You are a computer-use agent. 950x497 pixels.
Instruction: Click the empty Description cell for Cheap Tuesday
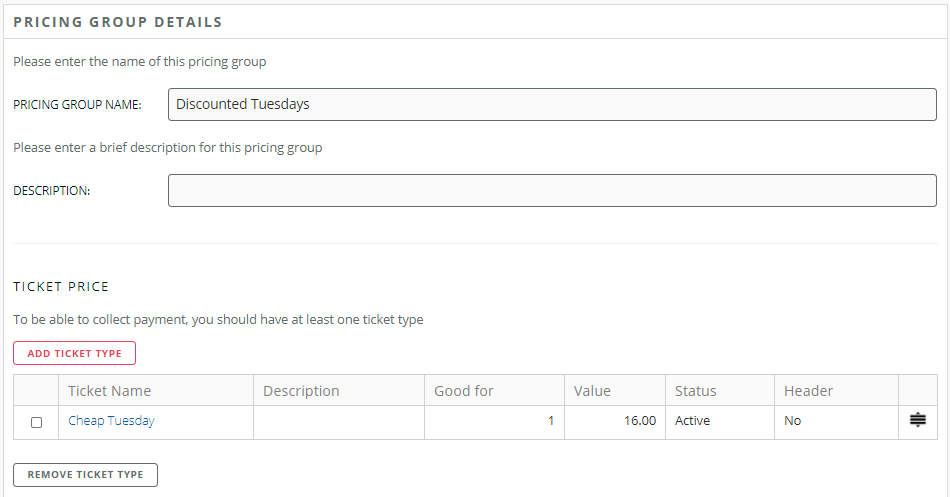pyautogui.click(x=338, y=421)
